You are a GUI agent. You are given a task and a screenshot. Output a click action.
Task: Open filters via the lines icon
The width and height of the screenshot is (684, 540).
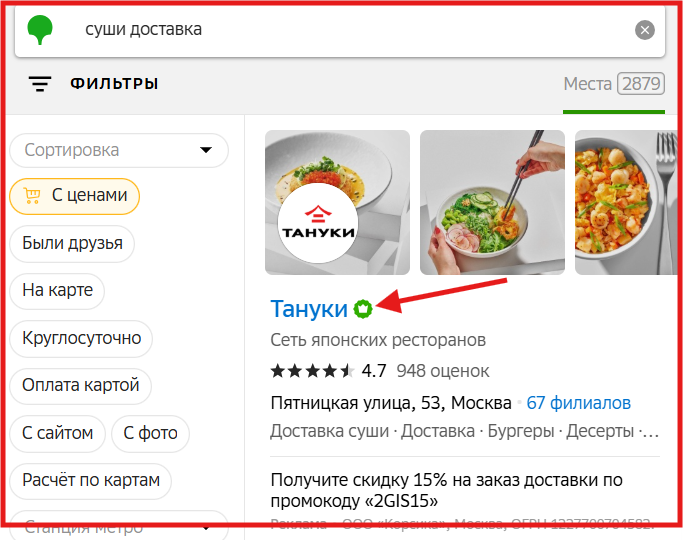40,84
